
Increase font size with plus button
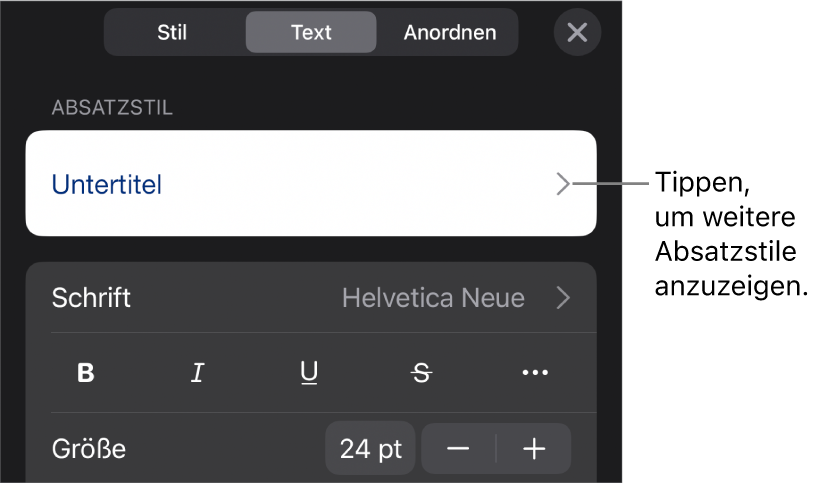tap(534, 449)
